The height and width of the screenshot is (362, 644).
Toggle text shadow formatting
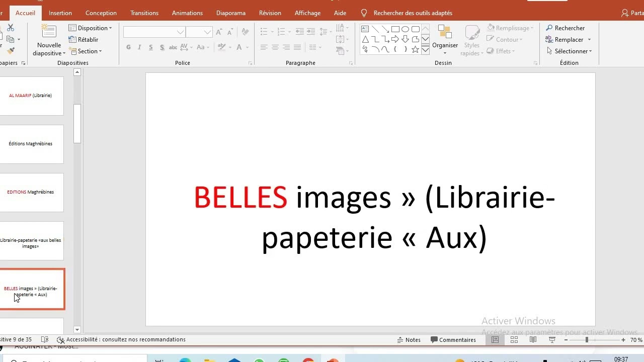point(162,47)
